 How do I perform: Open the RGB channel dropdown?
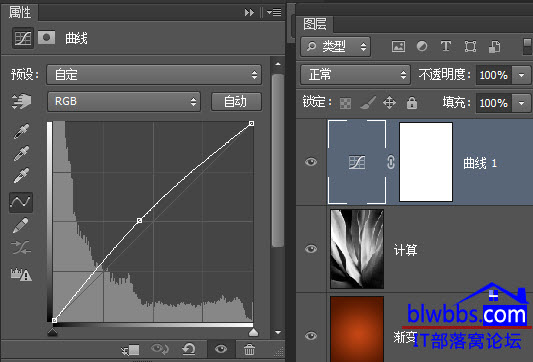[124, 101]
